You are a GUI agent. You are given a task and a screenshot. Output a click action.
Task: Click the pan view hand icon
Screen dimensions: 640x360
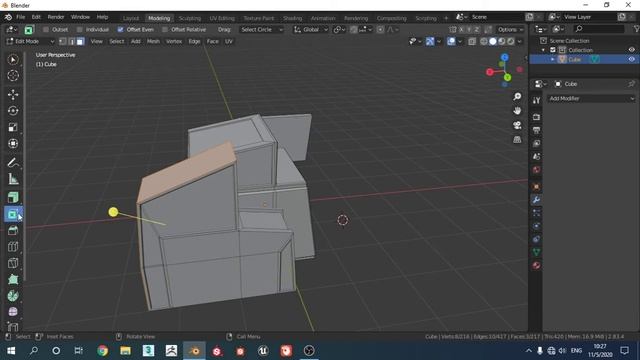pyautogui.click(x=517, y=111)
